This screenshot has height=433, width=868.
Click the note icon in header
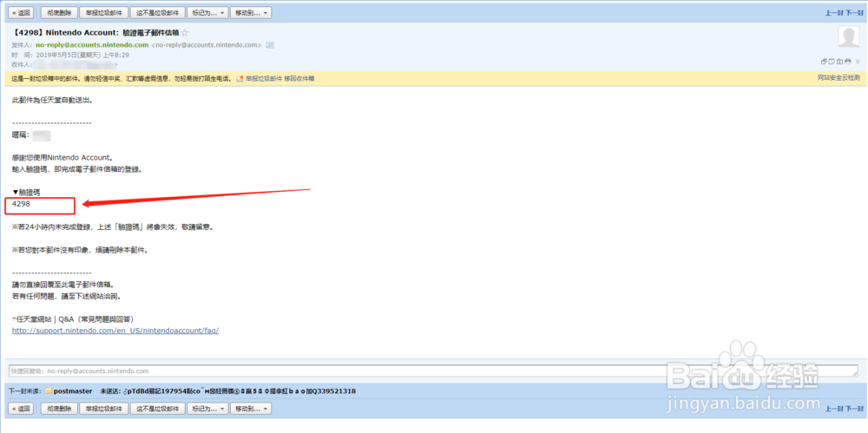(x=832, y=61)
